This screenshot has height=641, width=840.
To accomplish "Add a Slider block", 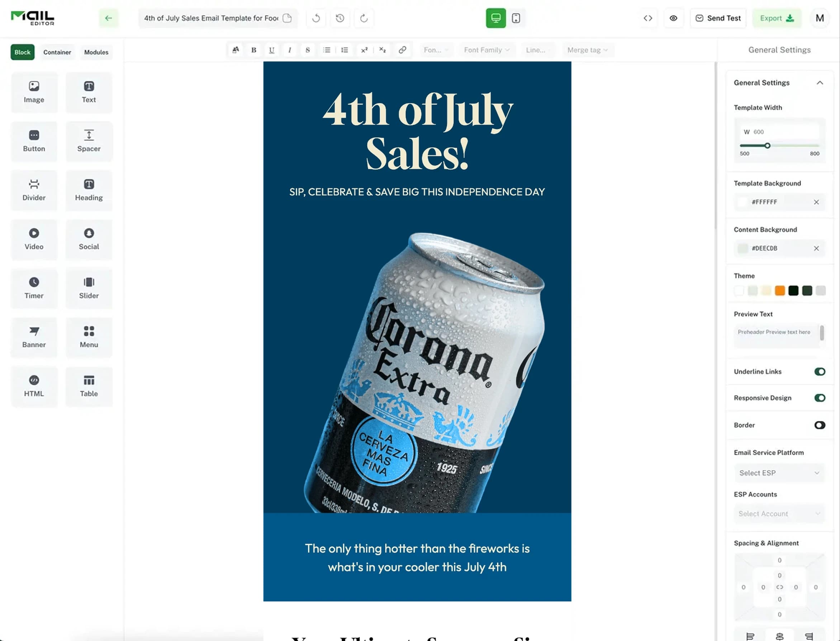I will [89, 289].
